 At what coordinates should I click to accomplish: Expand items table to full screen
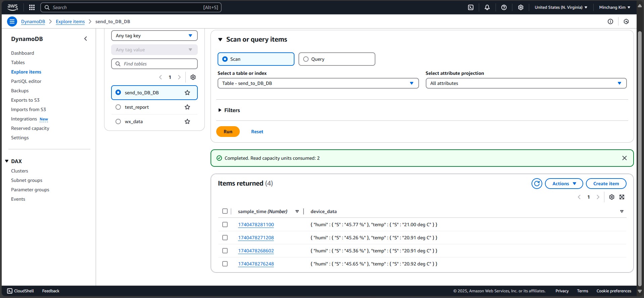(622, 197)
